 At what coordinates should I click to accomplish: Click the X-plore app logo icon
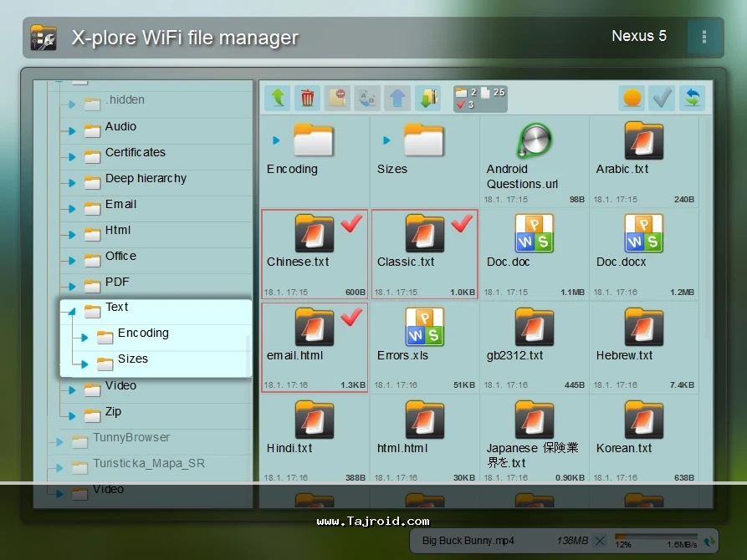[x=43, y=38]
